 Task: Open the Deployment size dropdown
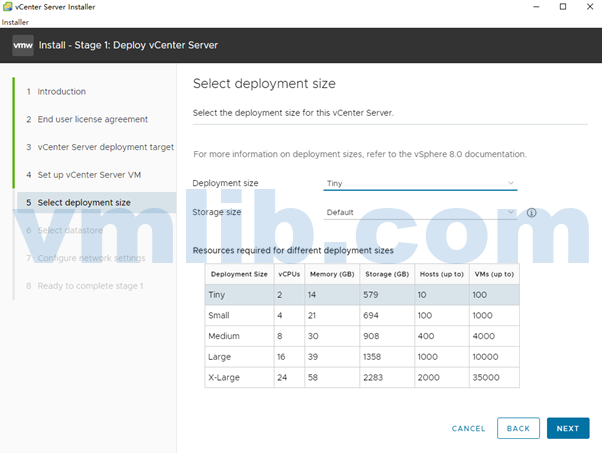420,183
